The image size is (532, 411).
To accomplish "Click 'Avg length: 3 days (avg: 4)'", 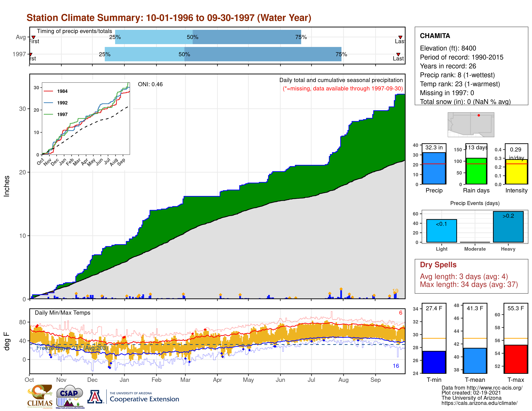I will coord(464,277).
